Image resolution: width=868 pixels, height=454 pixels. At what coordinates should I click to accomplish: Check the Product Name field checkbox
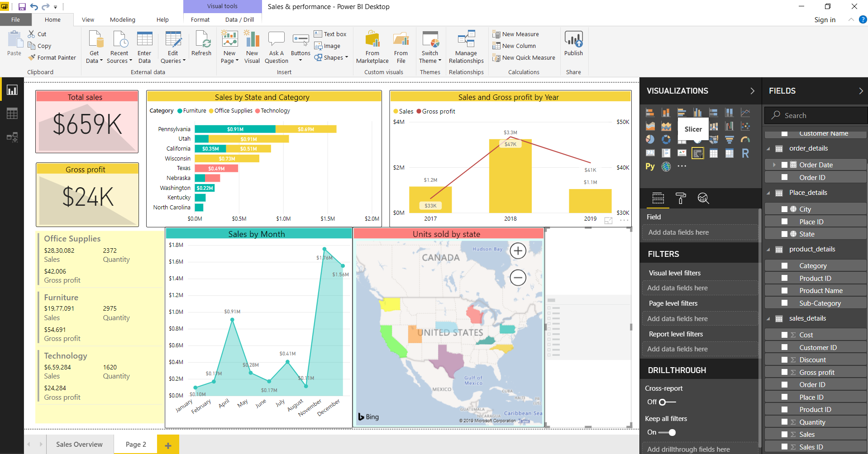(x=785, y=290)
